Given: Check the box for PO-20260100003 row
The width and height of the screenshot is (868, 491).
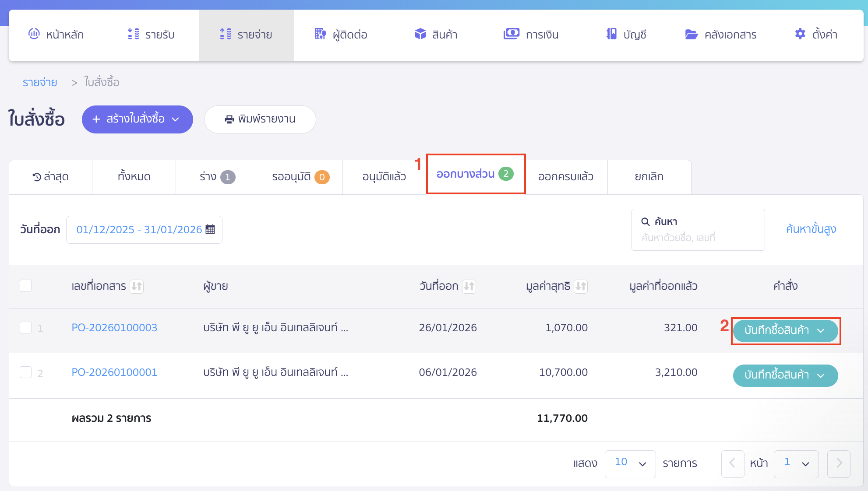Looking at the screenshot, I should click(x=26, y=328).
